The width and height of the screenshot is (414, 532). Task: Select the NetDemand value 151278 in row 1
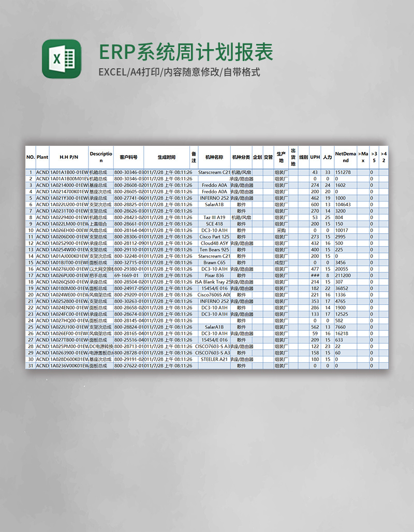pyautogui.click(x=344, y=171)
